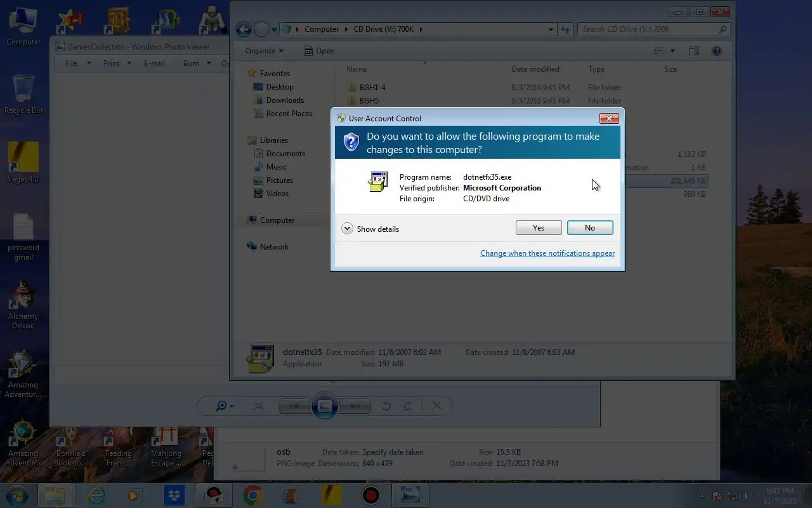Select Computer in the navigation pane
Screen dimensions: 812x508
click(x=270, y=220)
